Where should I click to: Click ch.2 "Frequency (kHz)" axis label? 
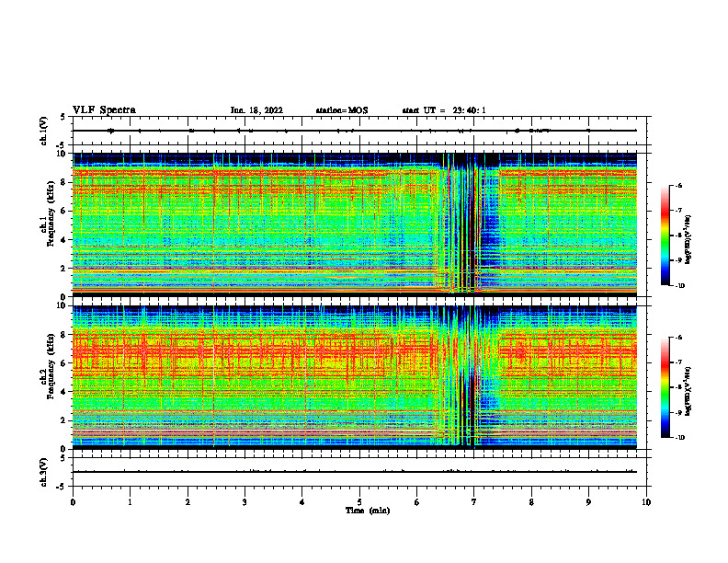51,366
